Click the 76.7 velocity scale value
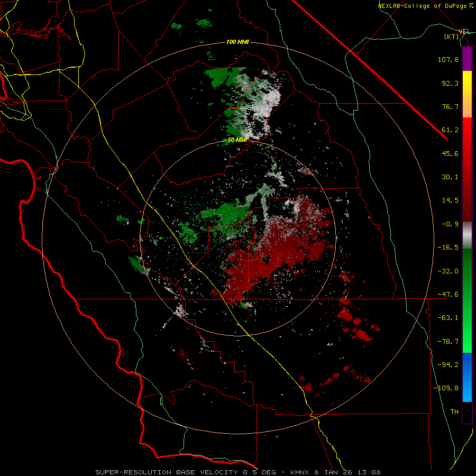The height and width of the screenshot is (476, 476). (450, 106)
